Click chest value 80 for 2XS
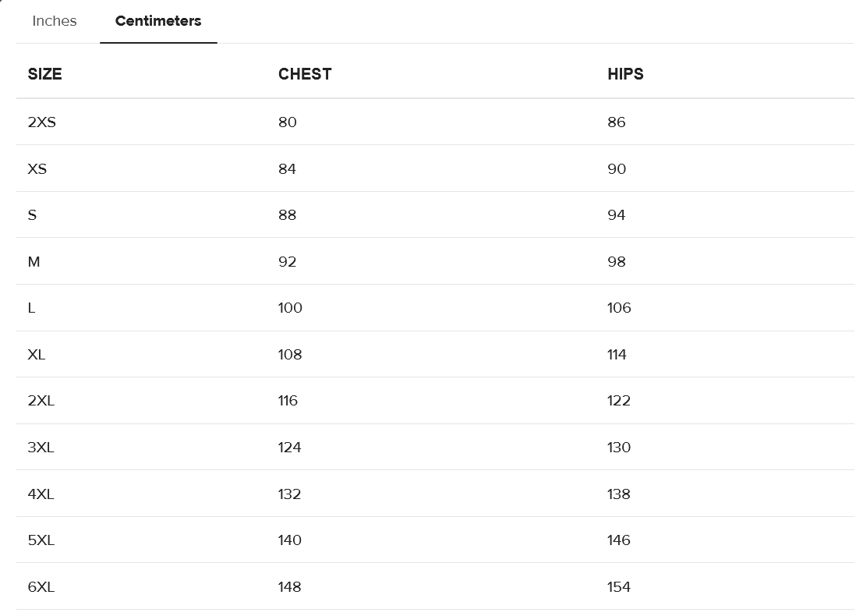Image resolution: width=863 pixels, height=616 pixels. click(x=287, y=122)
